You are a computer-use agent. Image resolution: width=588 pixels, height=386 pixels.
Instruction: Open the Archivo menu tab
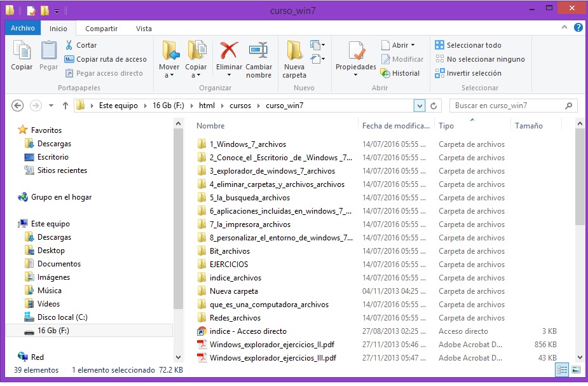tap(23, 28)
